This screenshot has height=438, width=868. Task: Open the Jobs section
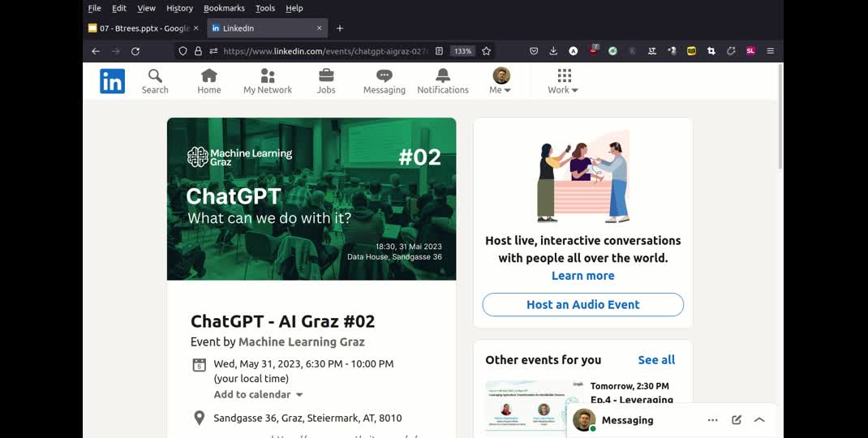pos(326,81)
